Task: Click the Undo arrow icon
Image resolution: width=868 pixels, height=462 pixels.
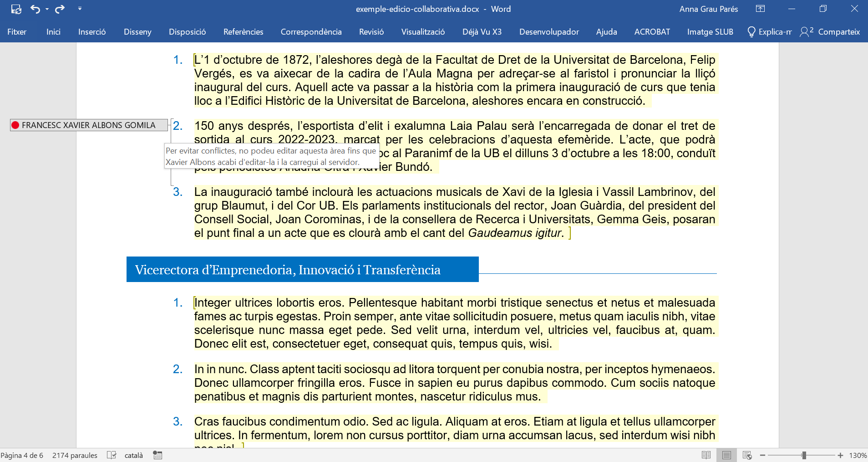Action: pyautogui.click(x=35, y=9)
